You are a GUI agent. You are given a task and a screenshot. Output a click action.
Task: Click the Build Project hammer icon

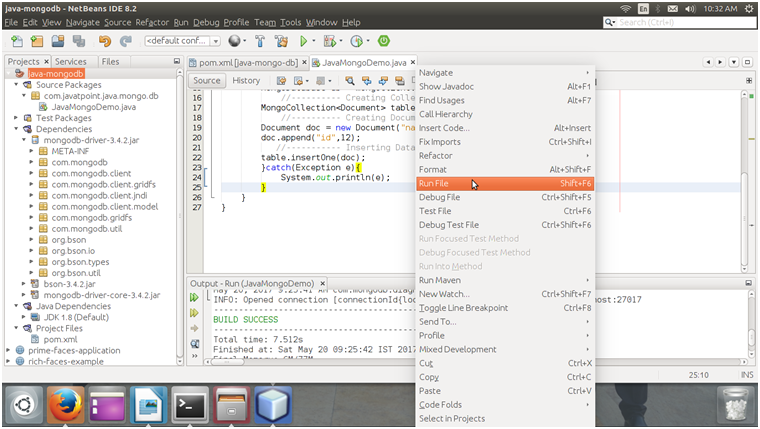point(260,41)
